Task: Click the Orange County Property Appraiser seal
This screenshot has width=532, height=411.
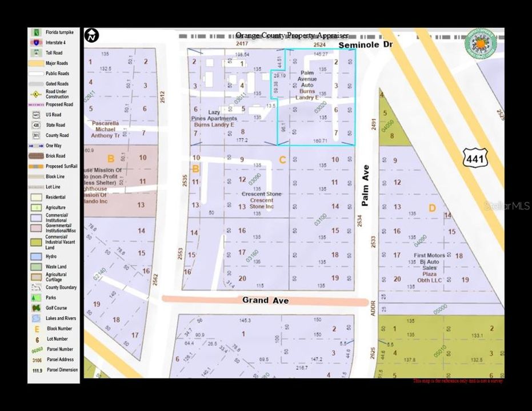Action: (481, 44)
